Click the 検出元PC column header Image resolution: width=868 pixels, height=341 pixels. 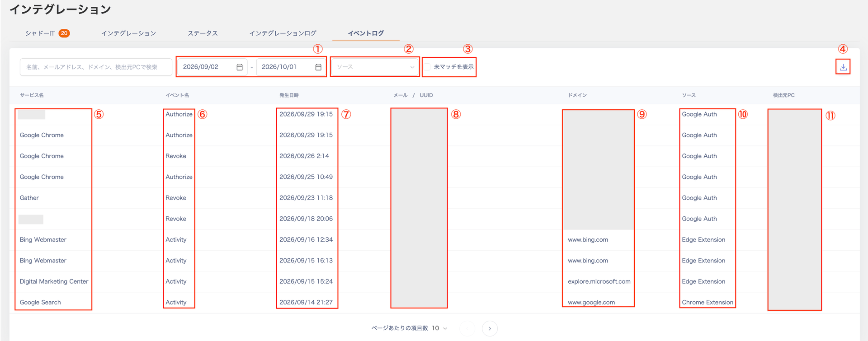tap(783, 95)
